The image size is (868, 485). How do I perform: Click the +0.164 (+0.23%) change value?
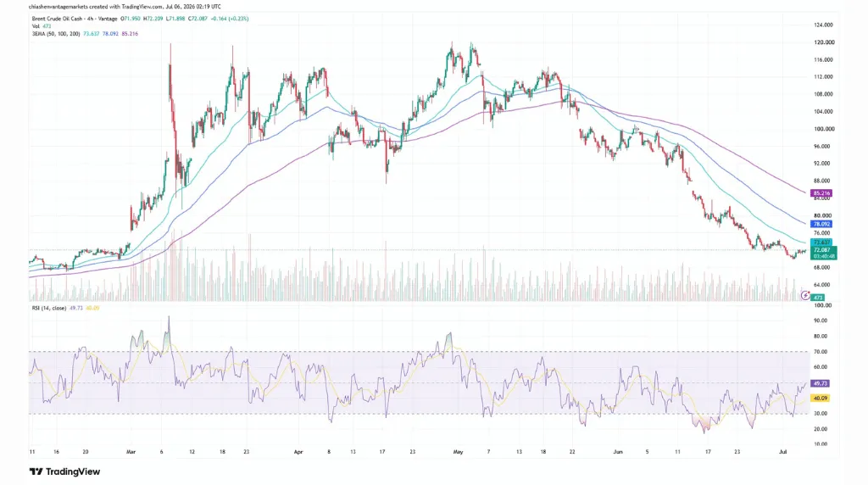tap(231, 19)
